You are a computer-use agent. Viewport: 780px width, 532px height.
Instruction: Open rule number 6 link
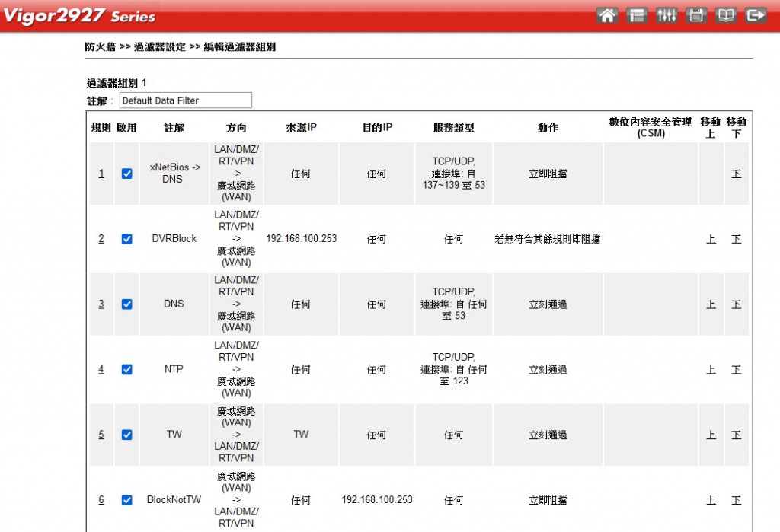[x=101, y=500]
